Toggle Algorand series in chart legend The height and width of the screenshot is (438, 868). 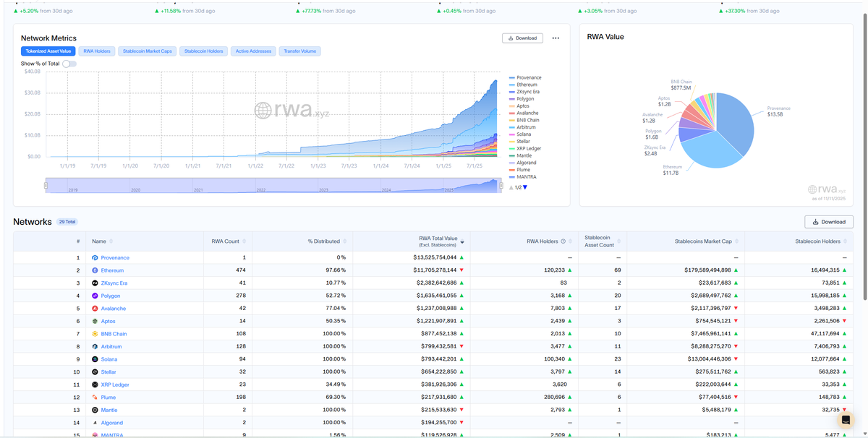524,163
